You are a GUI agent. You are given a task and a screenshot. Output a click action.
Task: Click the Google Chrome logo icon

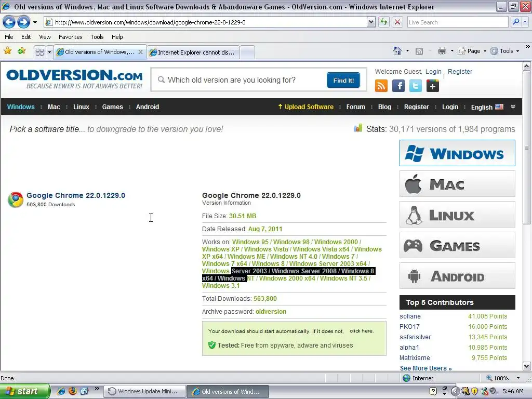tap(16, 199)
